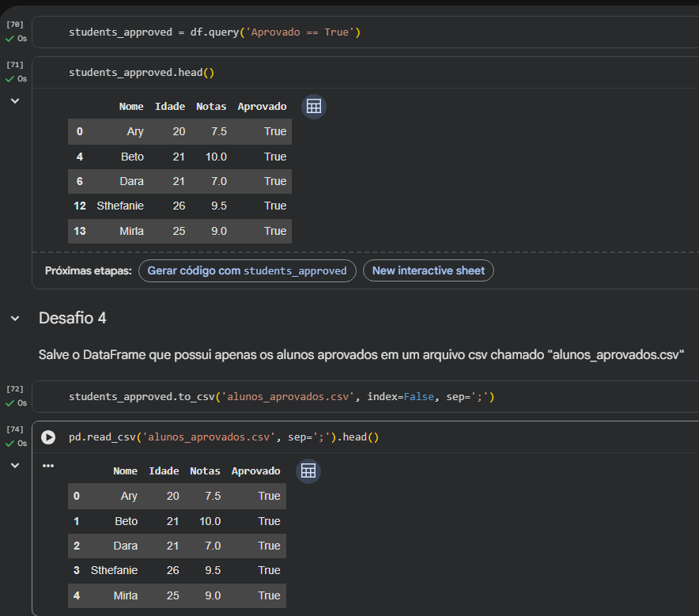Convert students_approved output to interactive table
Screen dimensions: 699x616
coord(314,107)
